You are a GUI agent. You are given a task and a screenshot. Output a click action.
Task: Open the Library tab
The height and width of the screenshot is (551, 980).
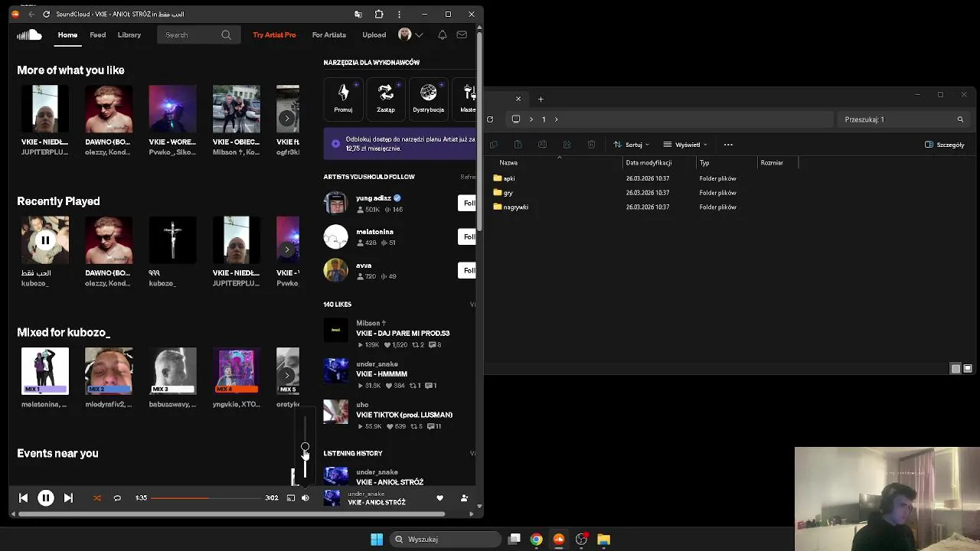[x=129, y=34]
